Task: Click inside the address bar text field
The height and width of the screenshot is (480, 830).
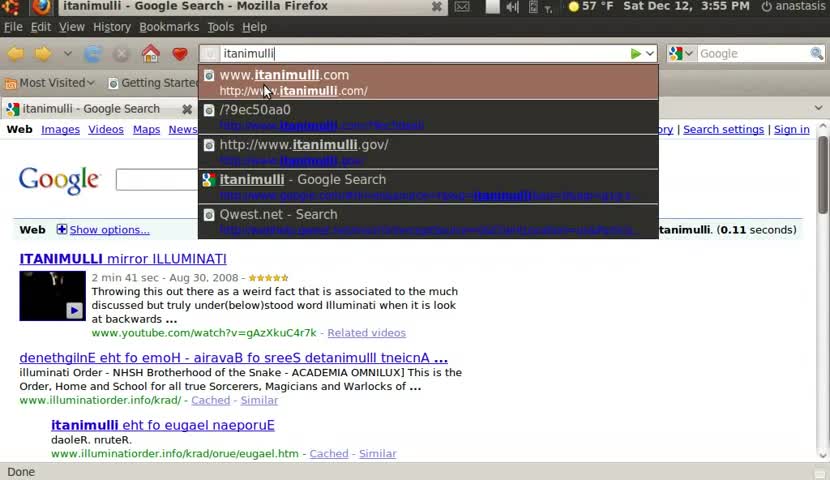Action: [x=423, y=53]
